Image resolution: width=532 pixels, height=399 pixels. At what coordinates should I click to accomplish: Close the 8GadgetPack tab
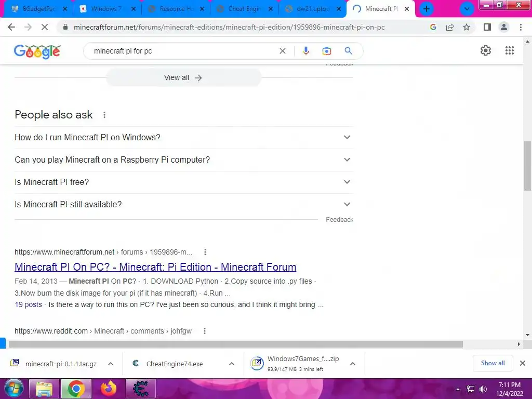(65, 9)
